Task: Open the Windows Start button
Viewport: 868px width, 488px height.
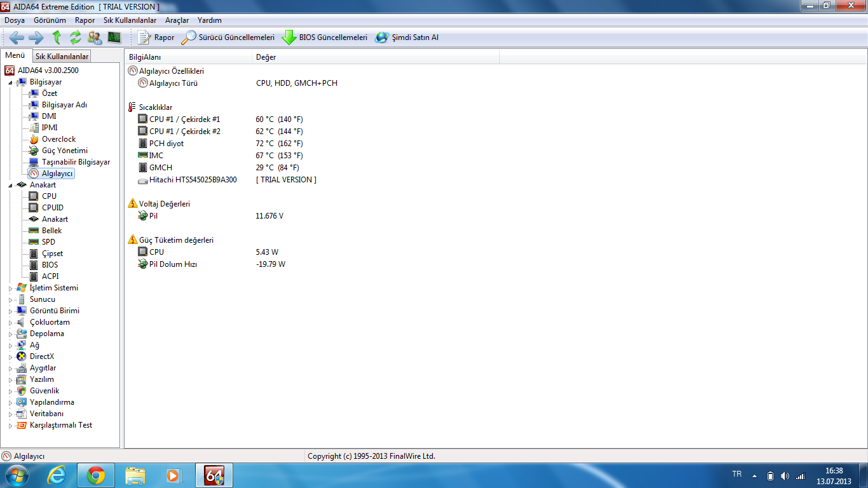Action: click(x=17, y=475)
